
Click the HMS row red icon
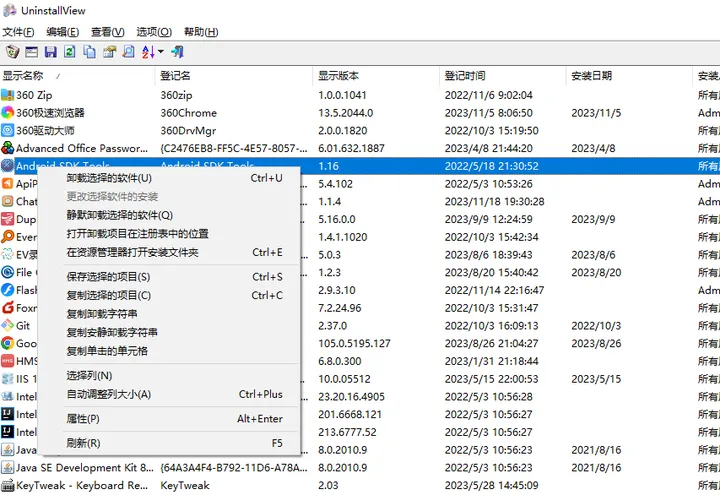click(x=7, y=361)
